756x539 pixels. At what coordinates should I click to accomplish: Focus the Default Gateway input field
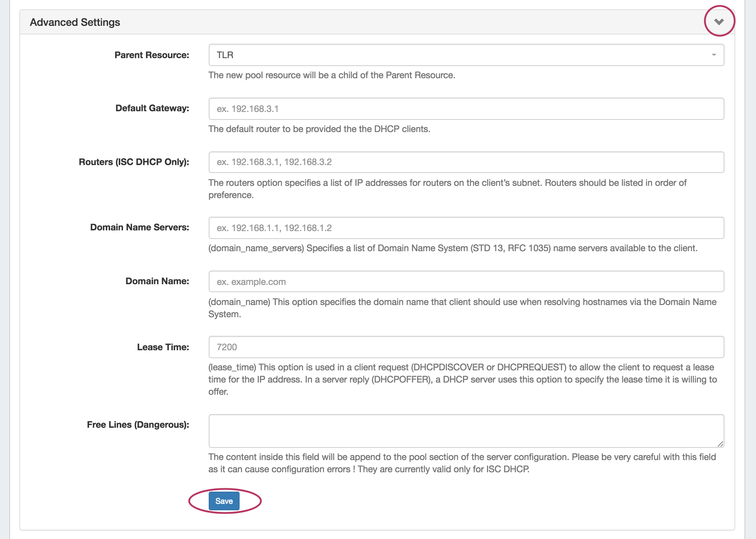coord(466,109)
